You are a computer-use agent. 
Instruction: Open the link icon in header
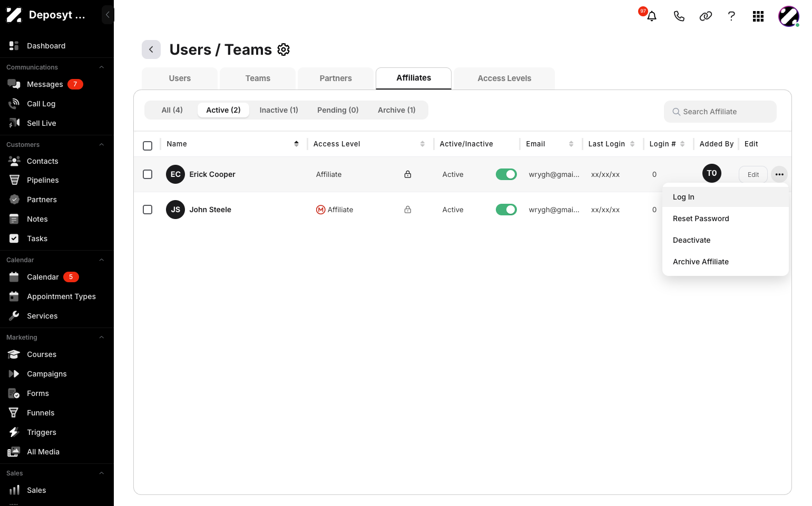click(x=706, y=16)
